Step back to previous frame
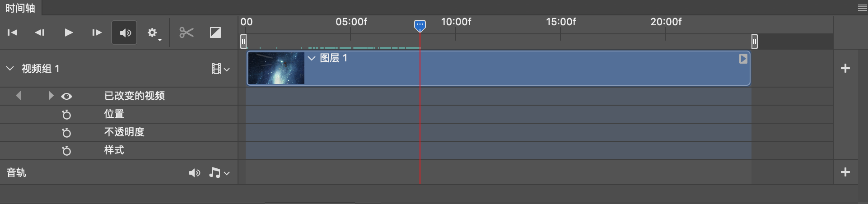 [x=40, y=32]
